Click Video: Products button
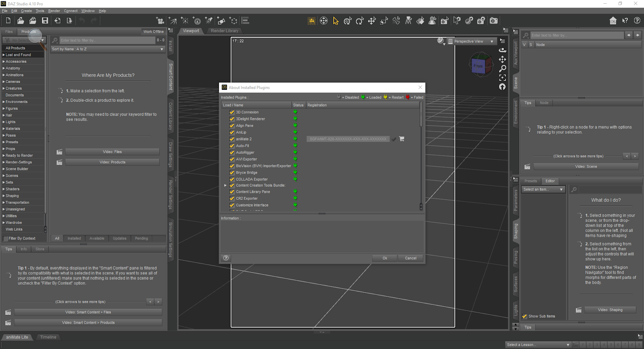 (112, 162)
